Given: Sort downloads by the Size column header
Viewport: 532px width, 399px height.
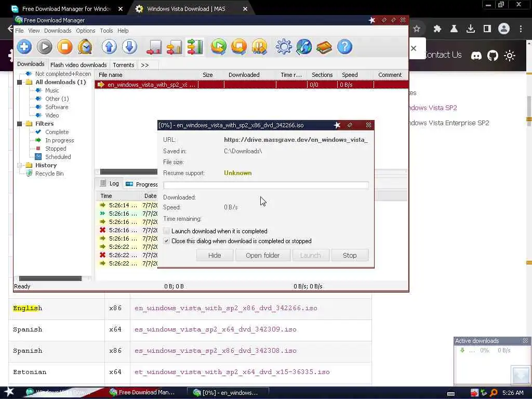Looking at the screenshot, I should [207, 75].
